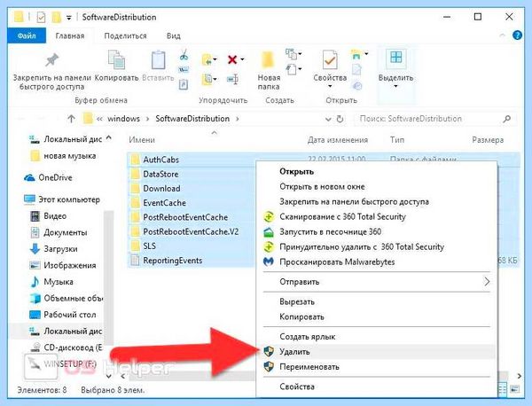Click the copy path icon below scissors
The width and height of the screenshot is (532, 406).
tap(184, 69)
